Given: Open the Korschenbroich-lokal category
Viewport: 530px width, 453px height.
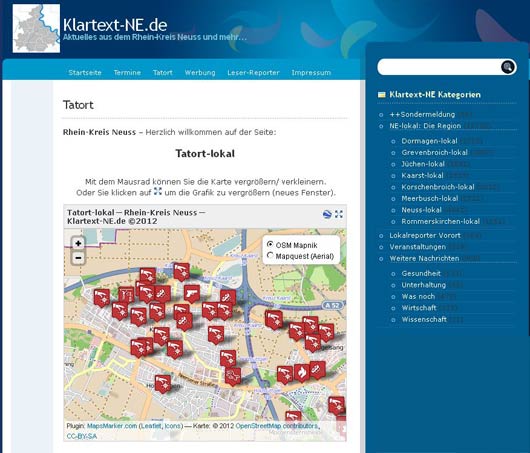Looking at the screenshot, I should (438, 187).
